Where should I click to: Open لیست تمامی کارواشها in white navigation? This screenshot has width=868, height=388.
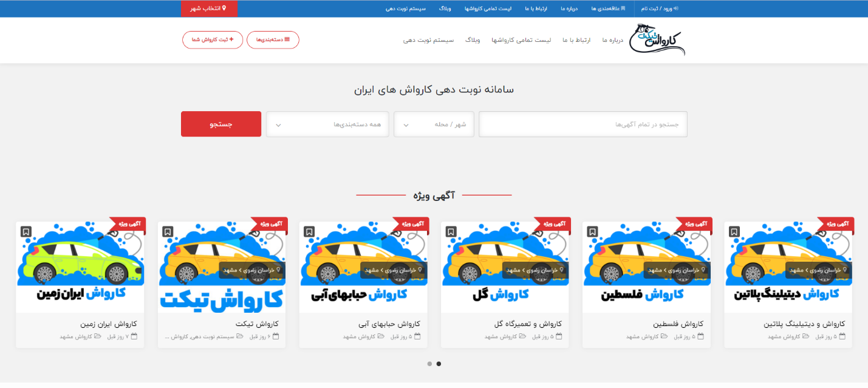(x=521, y=40)
